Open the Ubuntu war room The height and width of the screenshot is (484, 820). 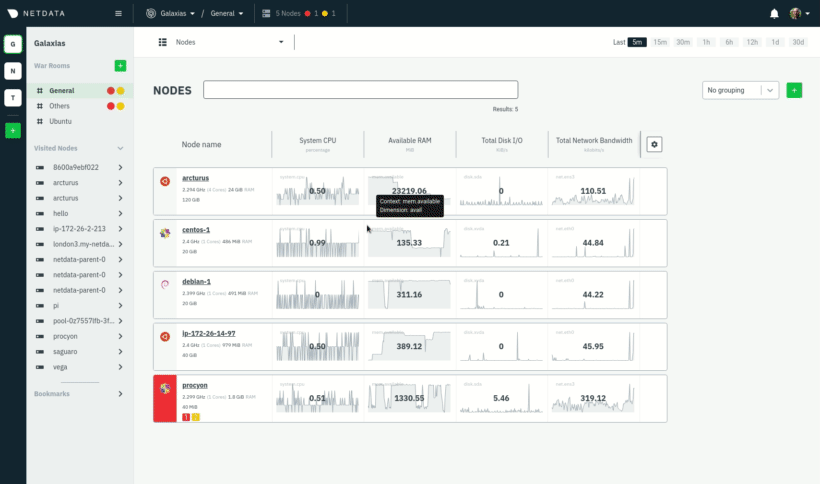click(x=79, y=121)
